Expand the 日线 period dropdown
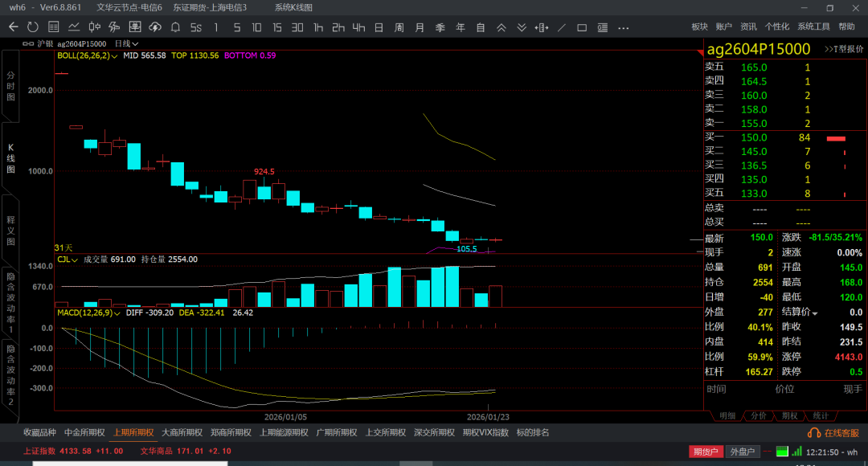868x466 pixels. pyautogui.click(x=127, y=43)
